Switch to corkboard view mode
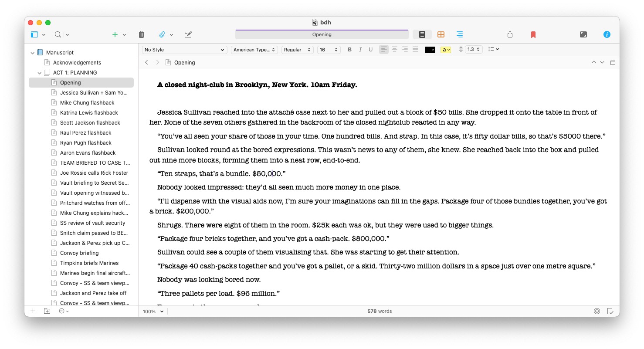Image resolution: width=644 pixels, height=349 pixels. coord(441,34)
